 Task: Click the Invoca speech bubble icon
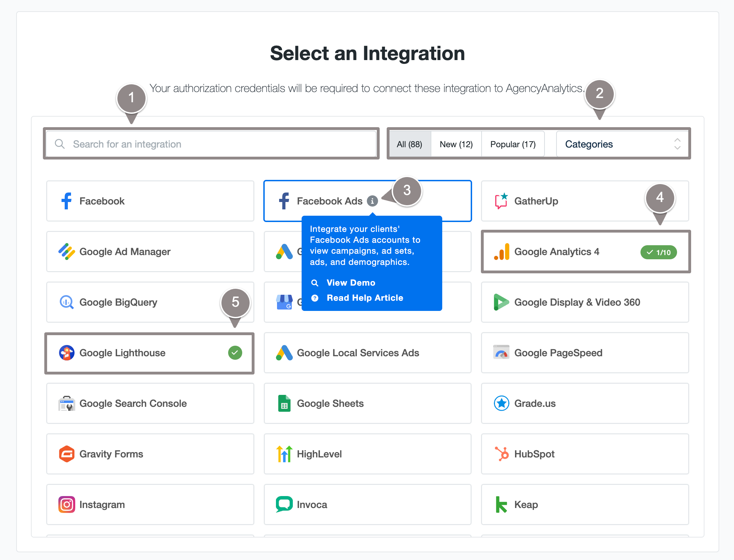284,504
